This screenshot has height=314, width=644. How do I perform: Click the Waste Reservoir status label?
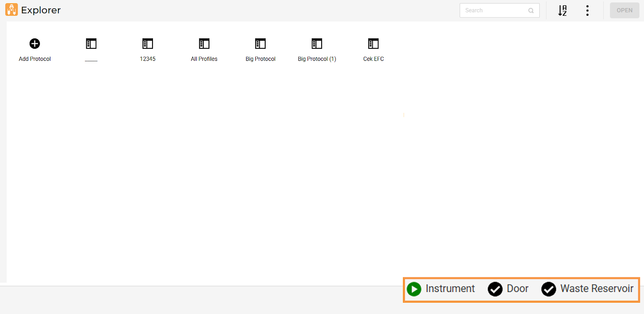point(597,289)
